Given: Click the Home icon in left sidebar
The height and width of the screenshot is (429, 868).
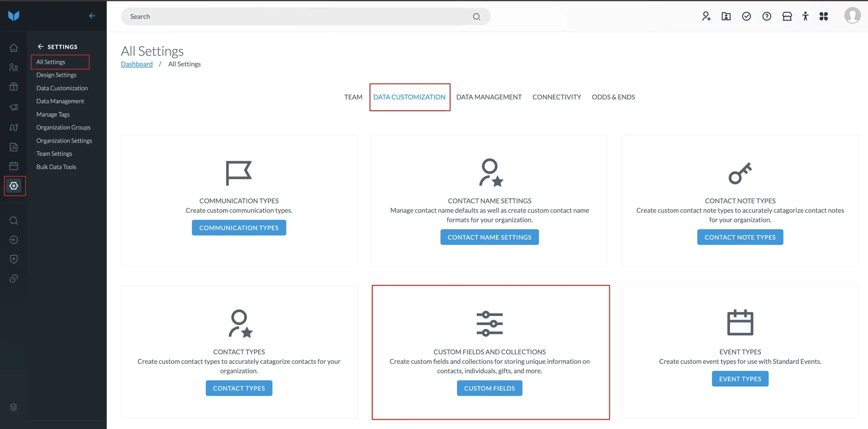Looking at the screenshot, I should pos(14,48).
